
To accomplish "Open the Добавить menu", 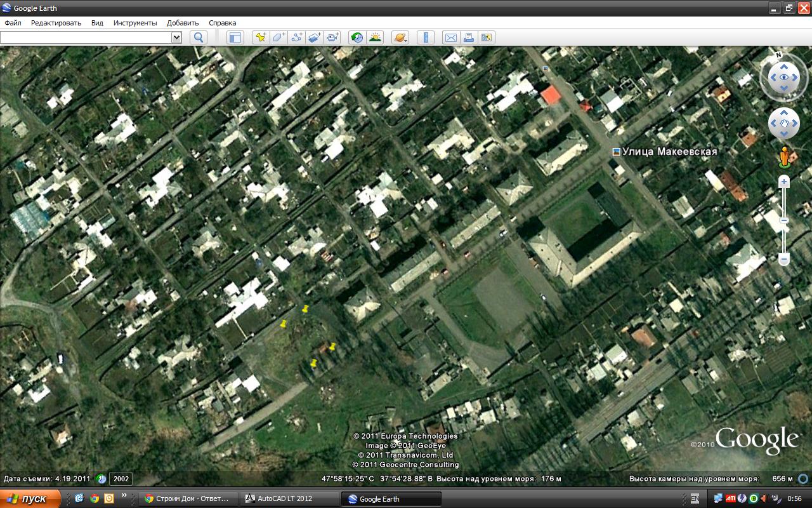I will point(183,23).
